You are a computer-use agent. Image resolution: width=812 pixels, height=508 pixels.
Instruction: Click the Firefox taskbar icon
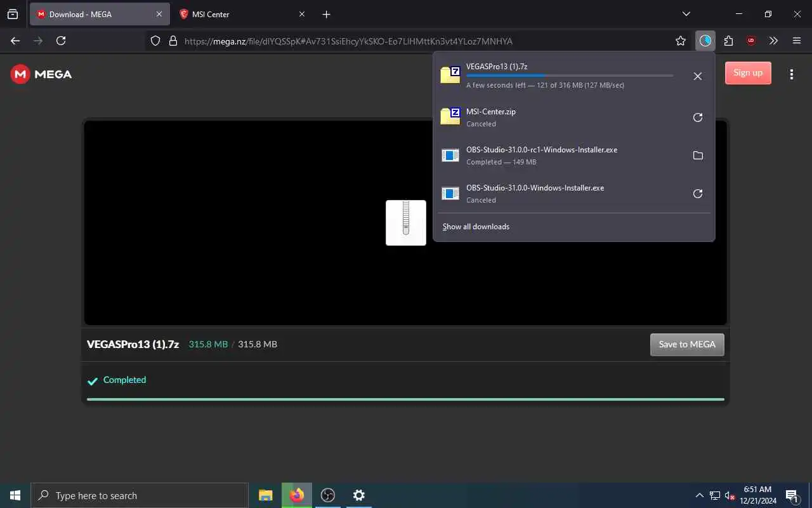tap(297, 495)
